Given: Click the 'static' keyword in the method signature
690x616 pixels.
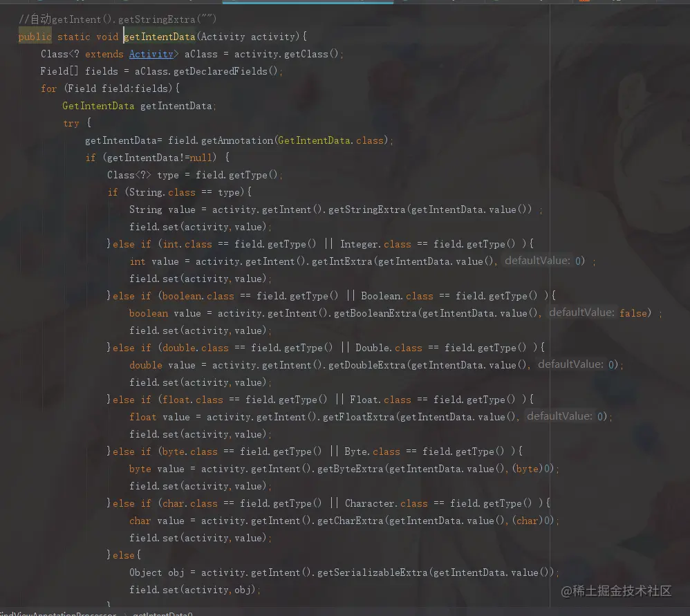Looking at the screenshot, I should [73, 37].
